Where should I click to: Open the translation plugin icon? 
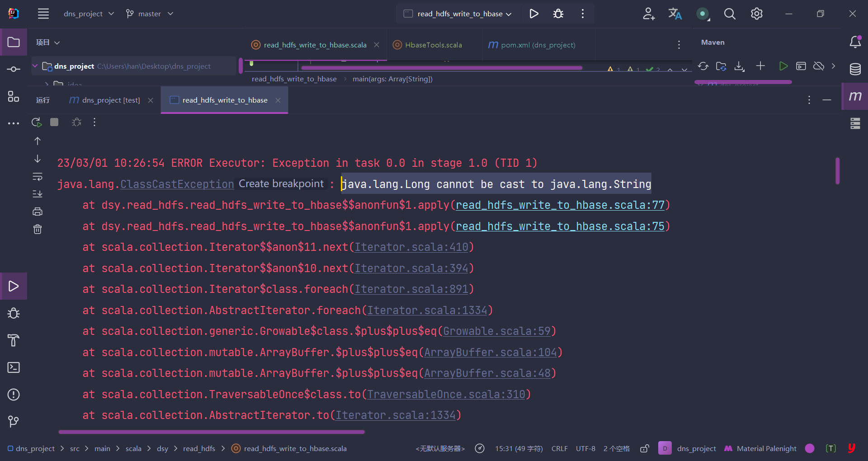coord(675,14)
